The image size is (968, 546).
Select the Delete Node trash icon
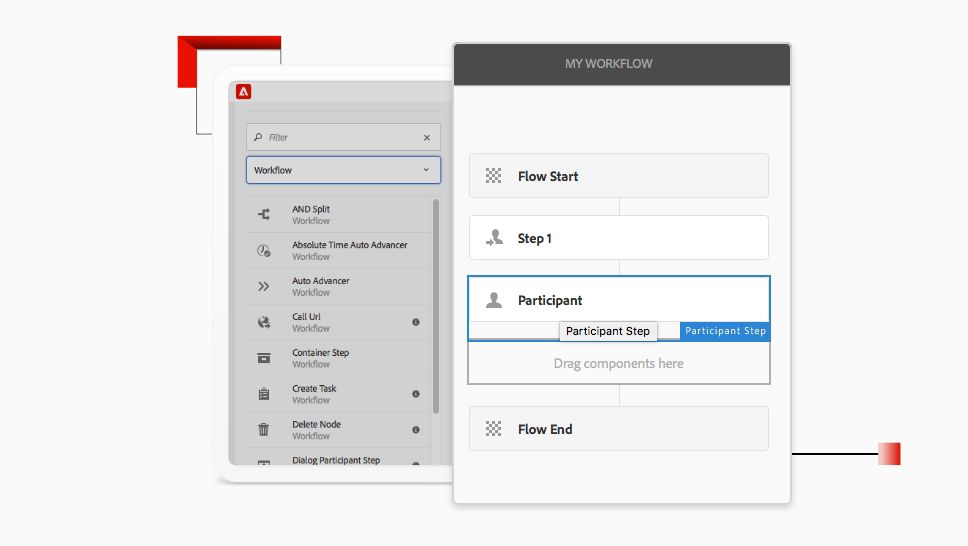tap(264, 429)
